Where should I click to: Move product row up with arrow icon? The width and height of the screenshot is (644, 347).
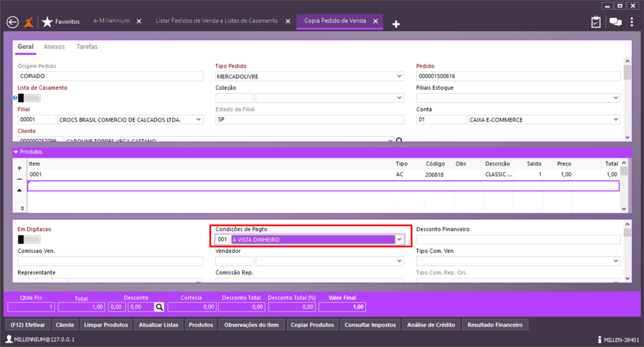tap(20, 190)
